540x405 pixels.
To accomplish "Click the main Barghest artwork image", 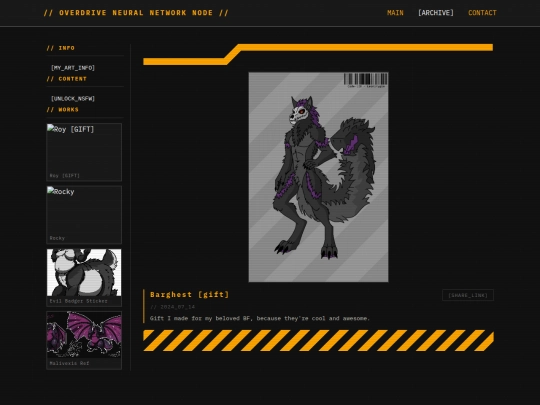I will click(x=319, y=177).
